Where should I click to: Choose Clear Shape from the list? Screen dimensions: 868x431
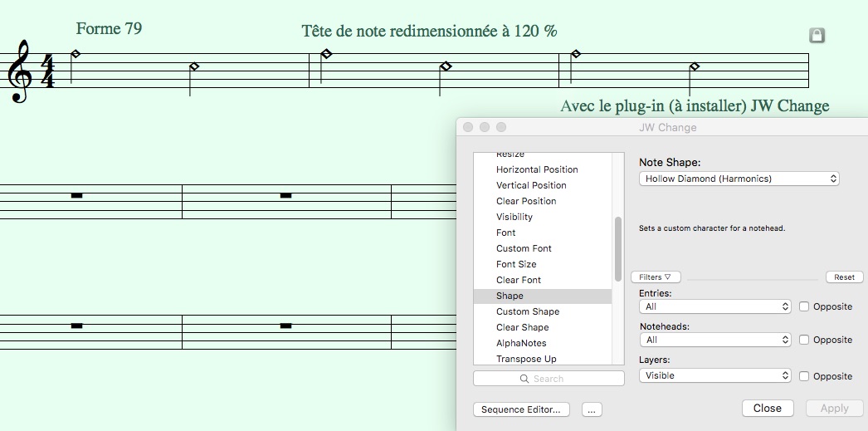click(523, 327)
